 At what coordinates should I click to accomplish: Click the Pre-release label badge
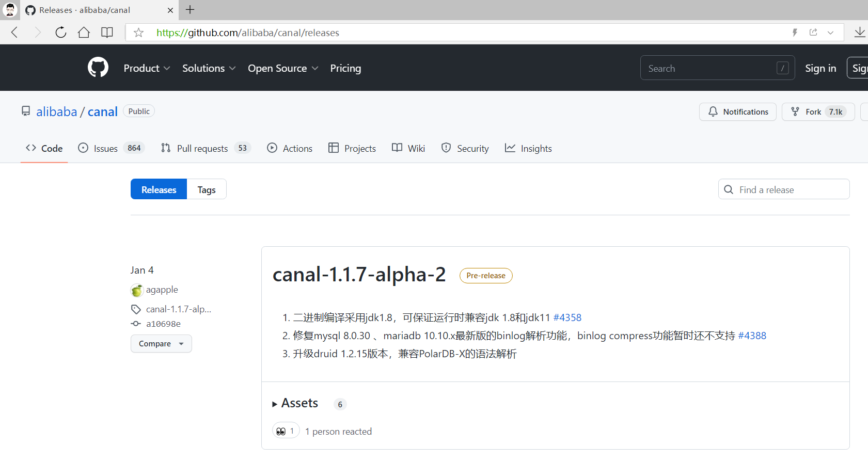pyautogui.click(x=486, y=276)
